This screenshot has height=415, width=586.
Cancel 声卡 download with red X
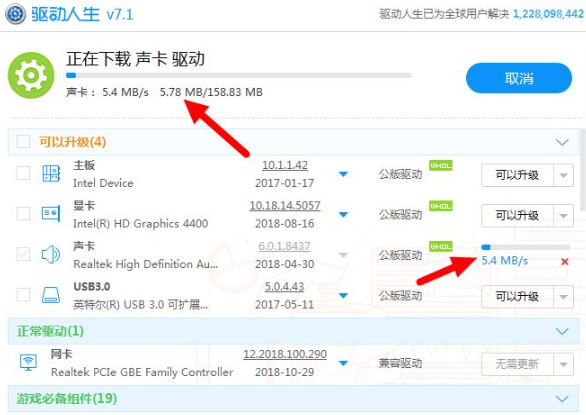point(565,262)
